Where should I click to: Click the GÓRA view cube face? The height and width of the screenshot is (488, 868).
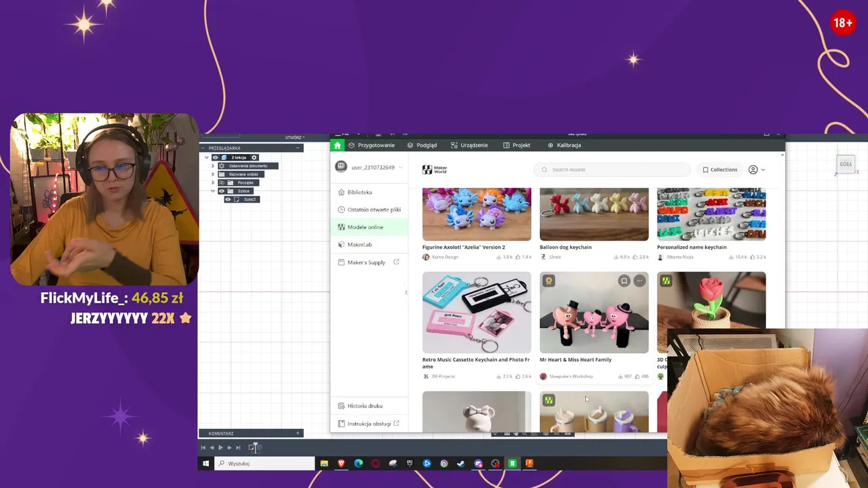846,164
